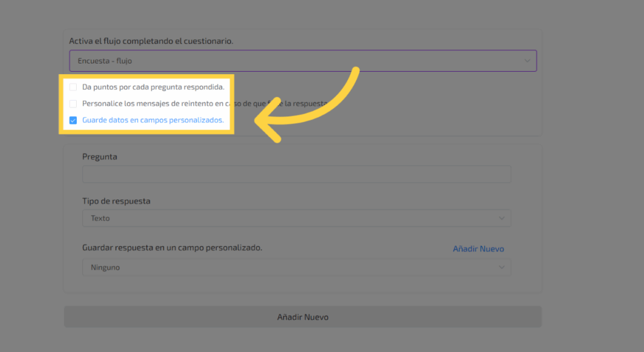This screenshot has height=352, width=644.
Task: Expand the "Ninguno" custom field dropdown
Action: [x=296, y=267]
